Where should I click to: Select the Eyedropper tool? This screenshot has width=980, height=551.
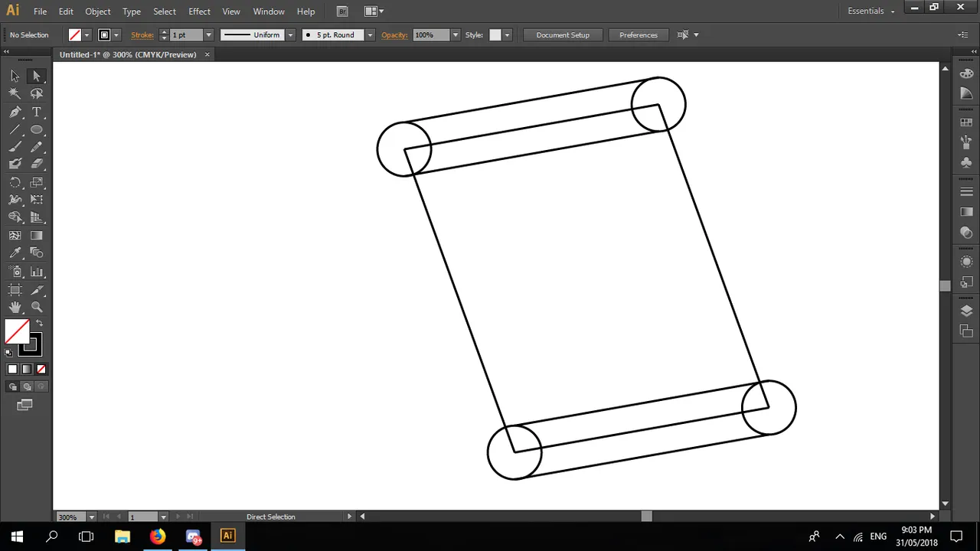click(15, 253)
